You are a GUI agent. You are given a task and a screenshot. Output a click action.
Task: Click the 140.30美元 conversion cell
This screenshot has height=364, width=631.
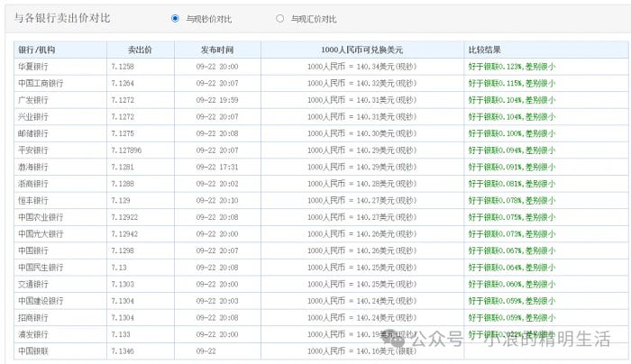tap(361, 133)
